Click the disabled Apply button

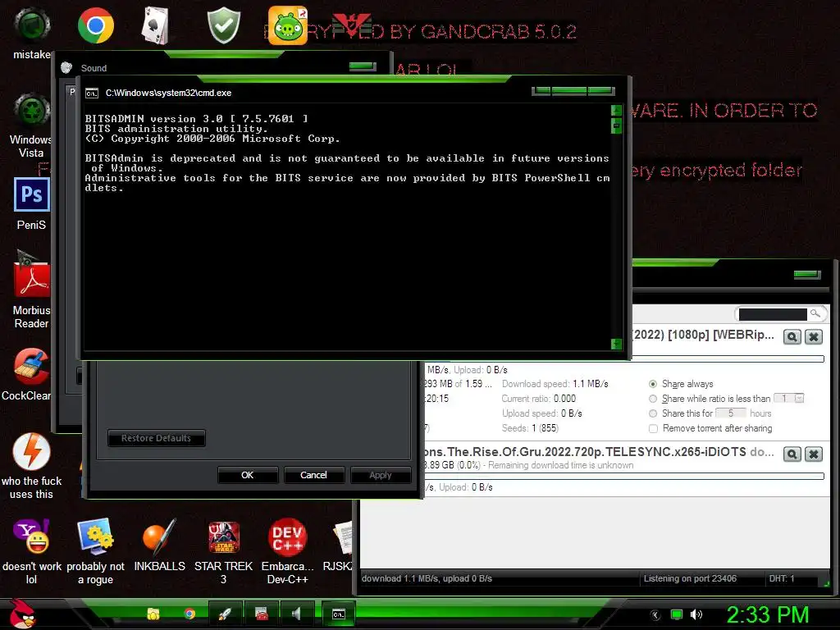381,475
